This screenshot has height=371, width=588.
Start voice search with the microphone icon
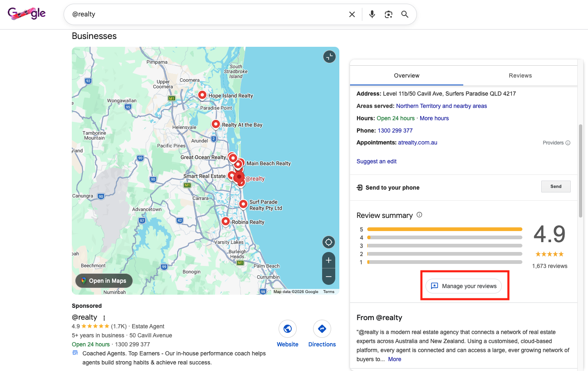click(372, 14)
